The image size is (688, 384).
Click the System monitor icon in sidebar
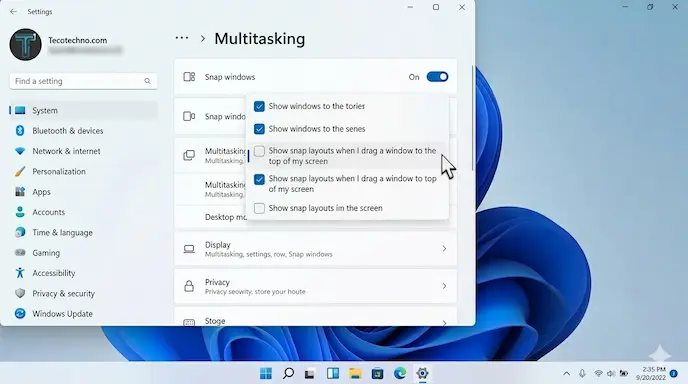20,111
